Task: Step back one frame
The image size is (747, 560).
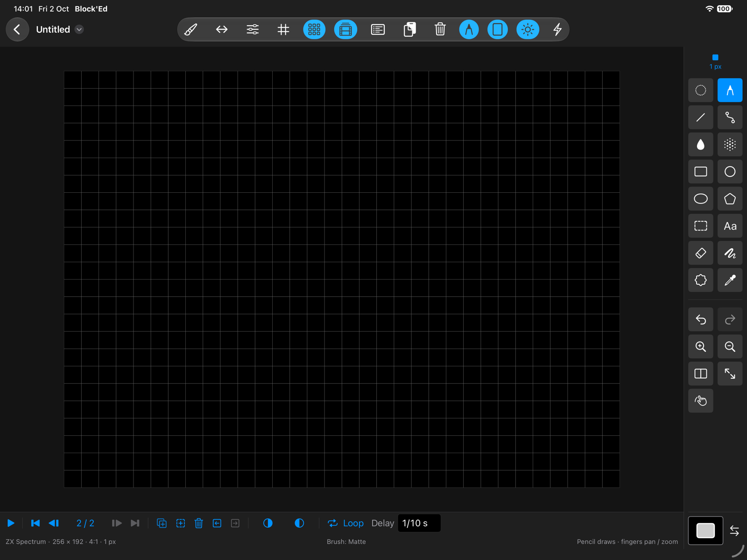Action: [x=54, y=523]
